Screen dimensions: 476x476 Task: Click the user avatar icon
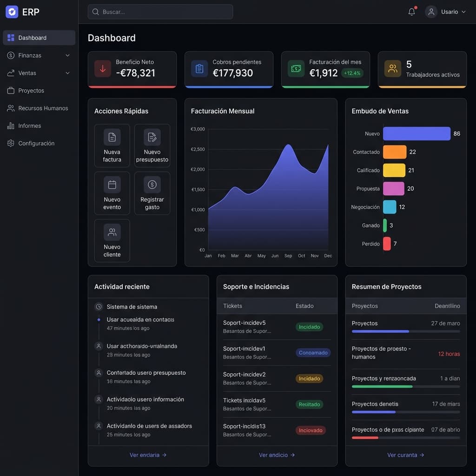tap(431, 12)
